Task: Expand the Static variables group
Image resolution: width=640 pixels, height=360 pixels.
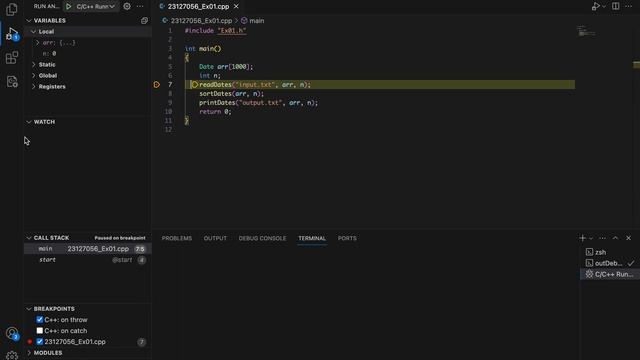Action: tap(33, 64)
